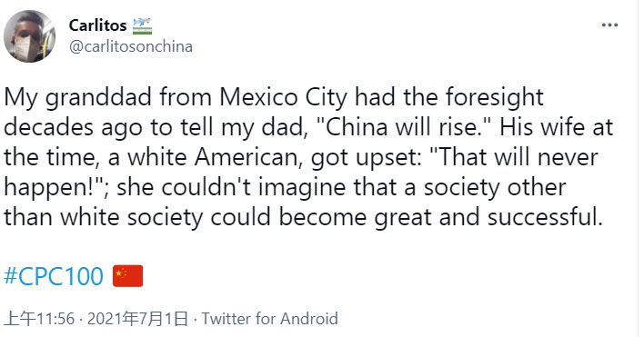
Task: Click the display name Carlitos
Action: (x=97, y=25)
